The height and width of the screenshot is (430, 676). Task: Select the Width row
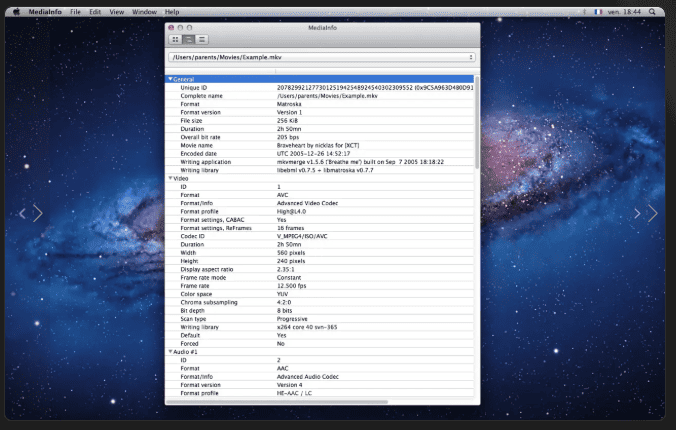319,253
